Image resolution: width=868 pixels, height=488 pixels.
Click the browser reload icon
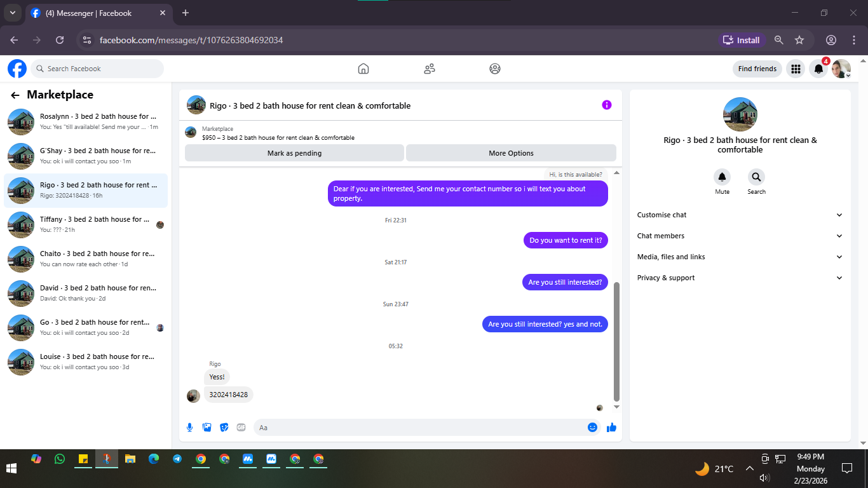coord(60,40)
